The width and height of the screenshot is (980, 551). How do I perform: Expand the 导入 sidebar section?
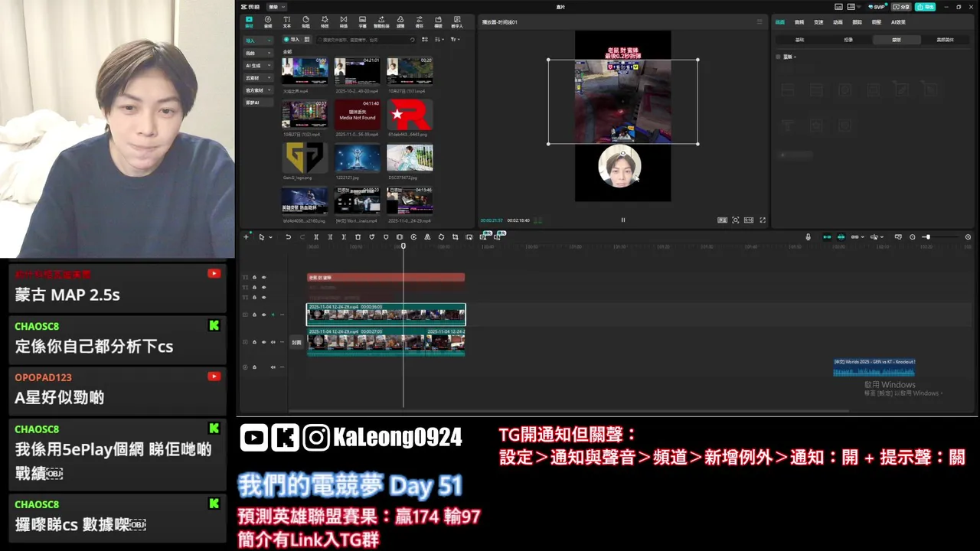(259, 41)
